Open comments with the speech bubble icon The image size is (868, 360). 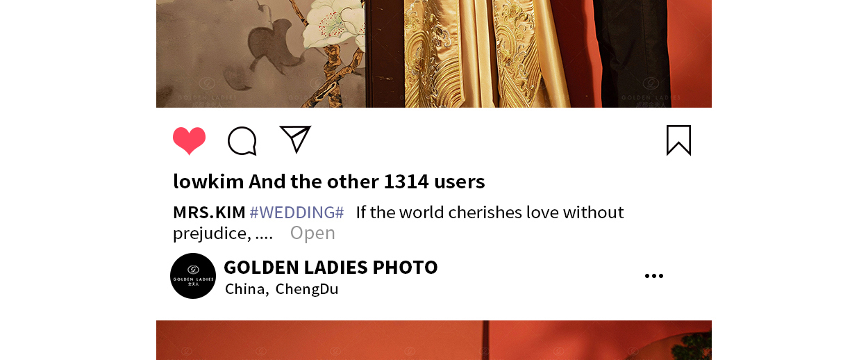tap(242, 141)
